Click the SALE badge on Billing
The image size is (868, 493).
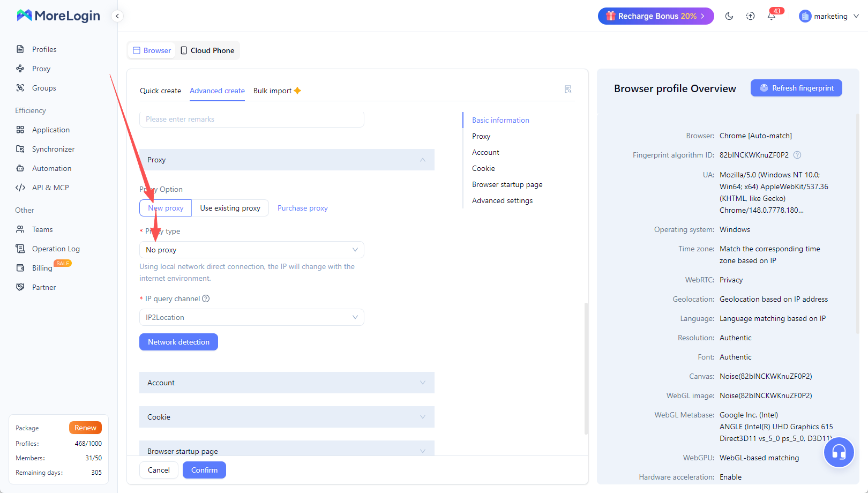[63, 263]
